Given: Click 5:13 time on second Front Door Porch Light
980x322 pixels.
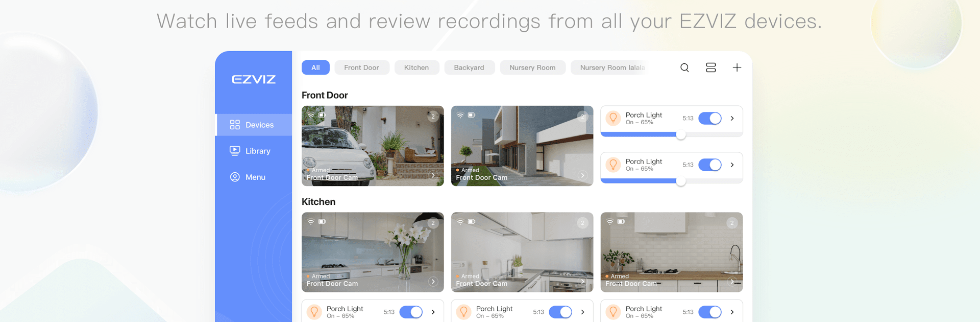Looking at the screenshot, I should [688, 165].
